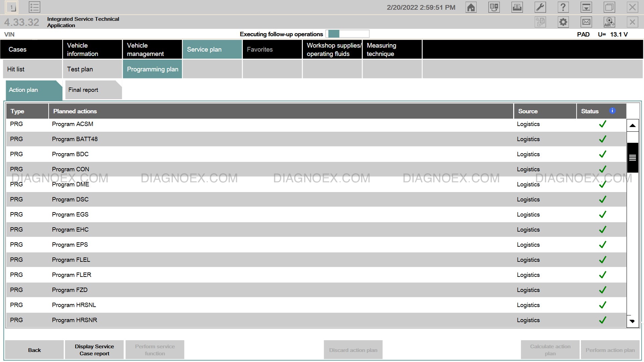This screenshot has width=644, height=362.
Task: Click Logistics source in Program ACSM row
Action: (x=528, y=124)
